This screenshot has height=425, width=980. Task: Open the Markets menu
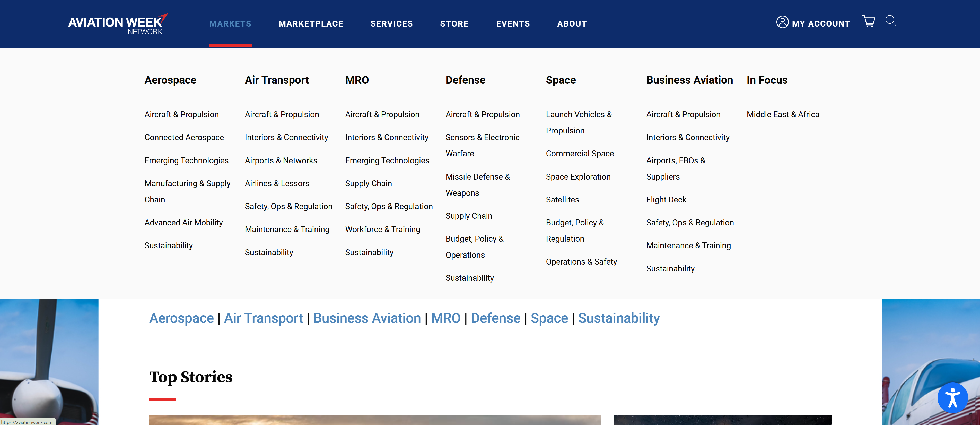click(230, 24)
